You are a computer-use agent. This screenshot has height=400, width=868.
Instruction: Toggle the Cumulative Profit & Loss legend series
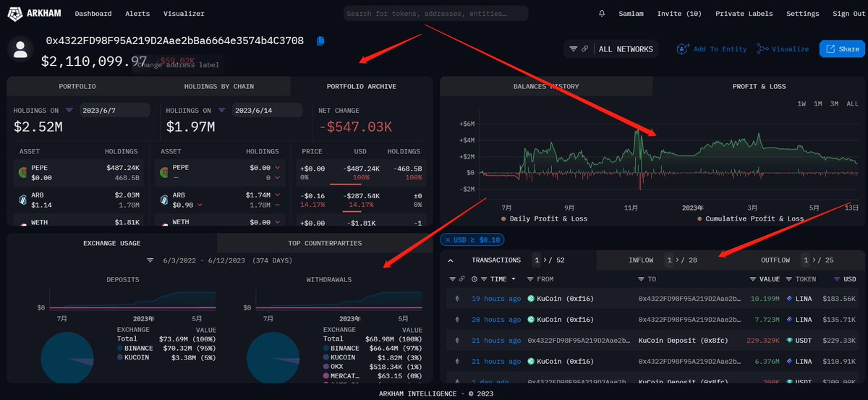[750, 218]
